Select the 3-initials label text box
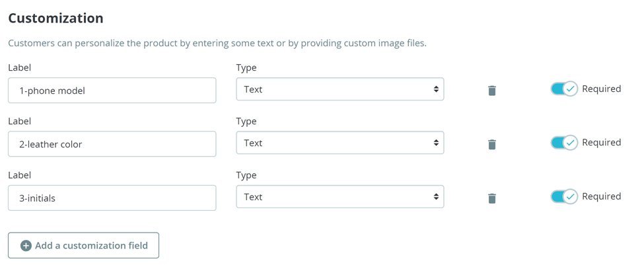 tap(112, 198)
